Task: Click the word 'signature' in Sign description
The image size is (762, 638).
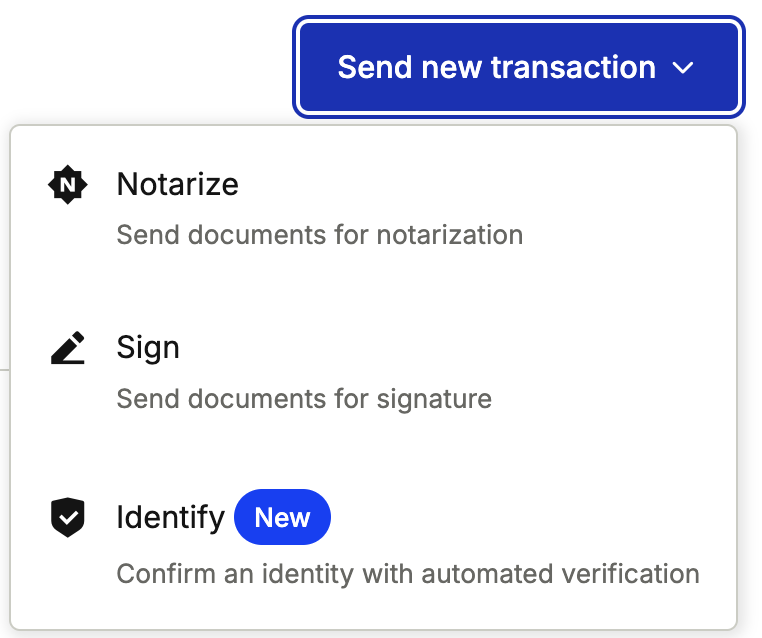Action: click(x=434, y=400)
